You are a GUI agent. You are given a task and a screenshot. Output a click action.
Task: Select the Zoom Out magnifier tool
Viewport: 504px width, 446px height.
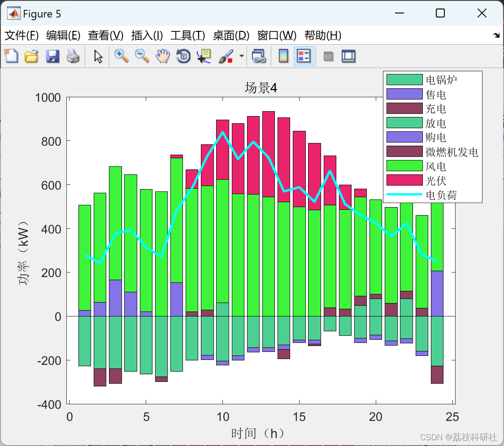(x=142, y=56)
